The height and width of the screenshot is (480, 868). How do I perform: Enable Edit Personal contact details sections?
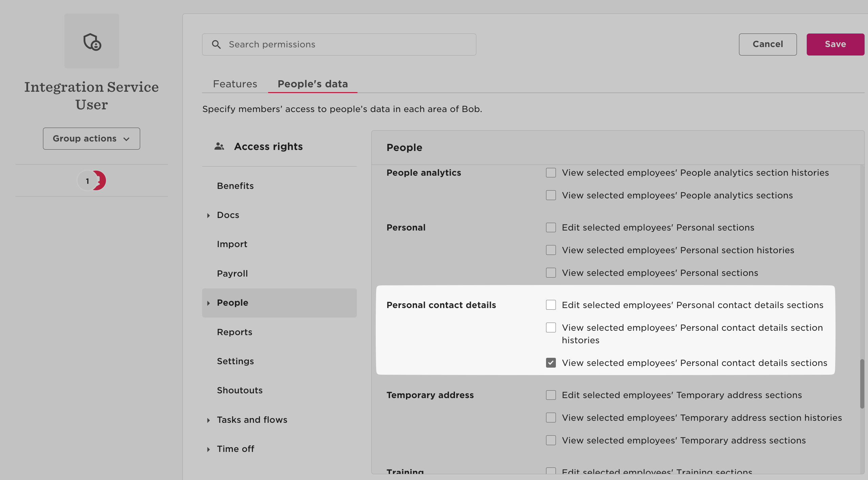click(551, 305)
